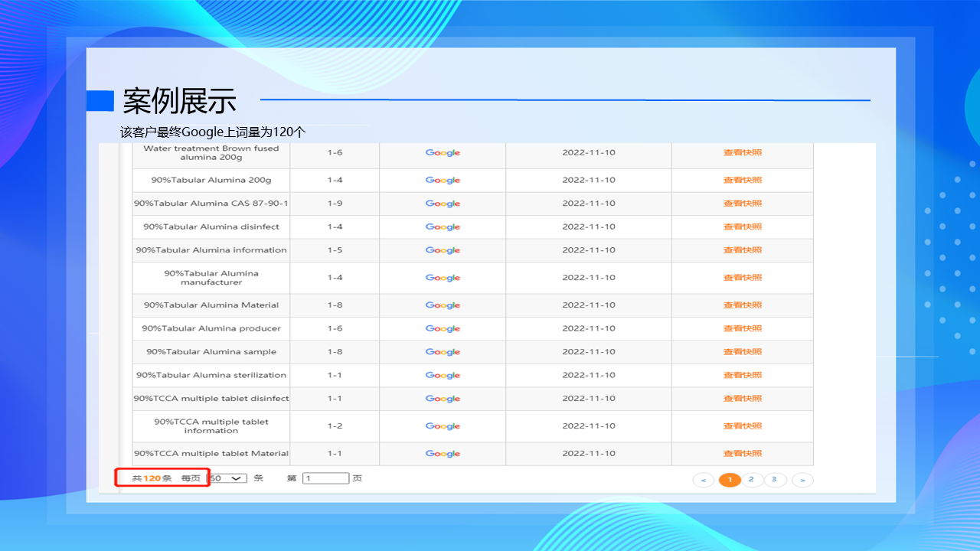Click rank '1-5' in Alumina information row
The height and width of the screenshot is (551, 980).
pos(335,250)
